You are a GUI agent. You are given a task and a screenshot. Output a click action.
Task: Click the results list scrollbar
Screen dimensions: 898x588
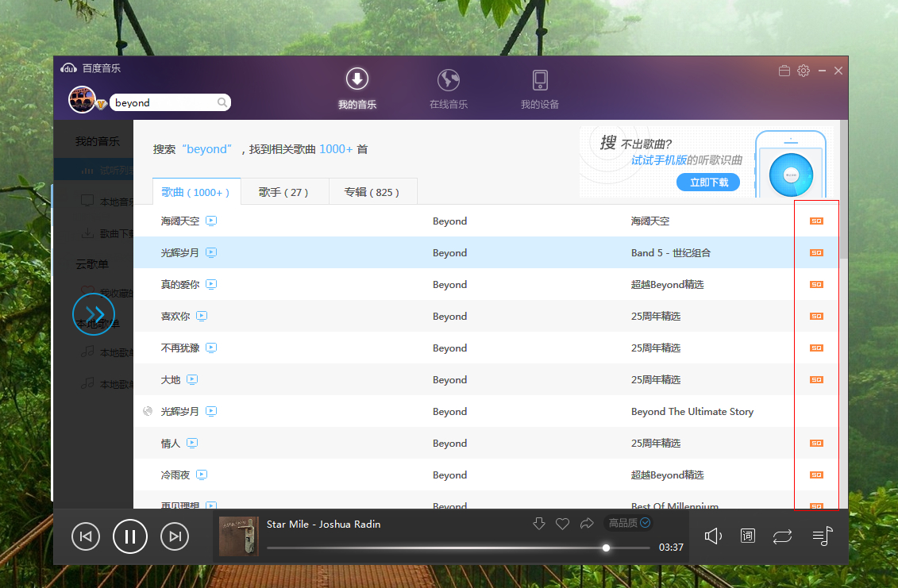coord(843,189)
